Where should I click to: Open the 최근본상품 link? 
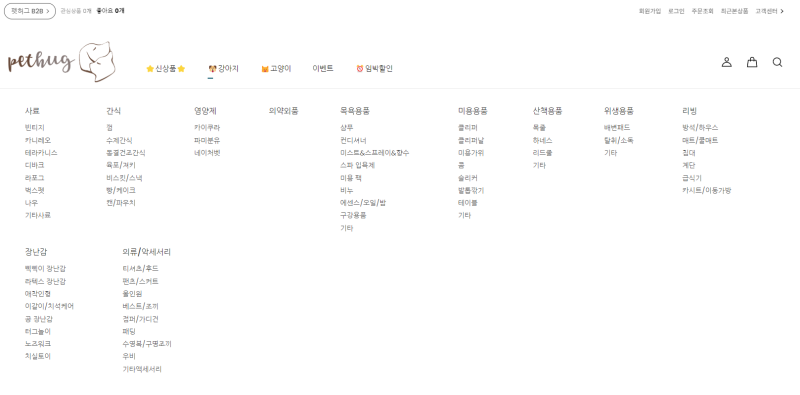735,11
